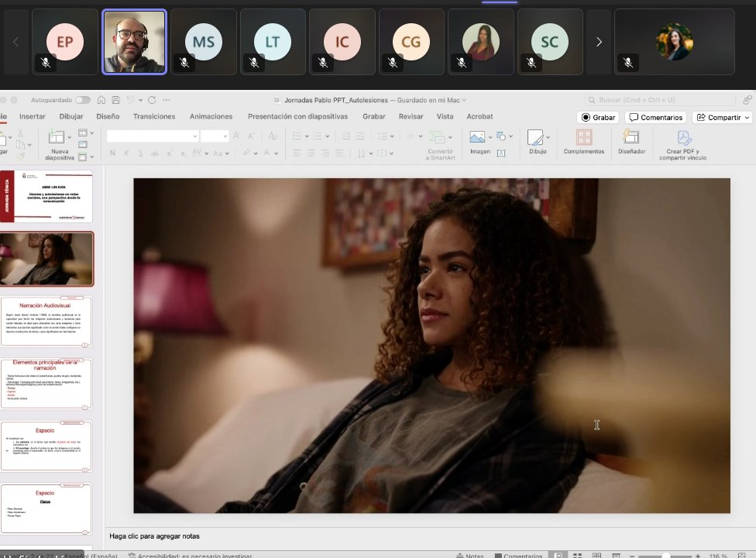This screenshot has height=558, width=756.
Task: Open the Dibujo dropdown arrow
Action: 548,137
